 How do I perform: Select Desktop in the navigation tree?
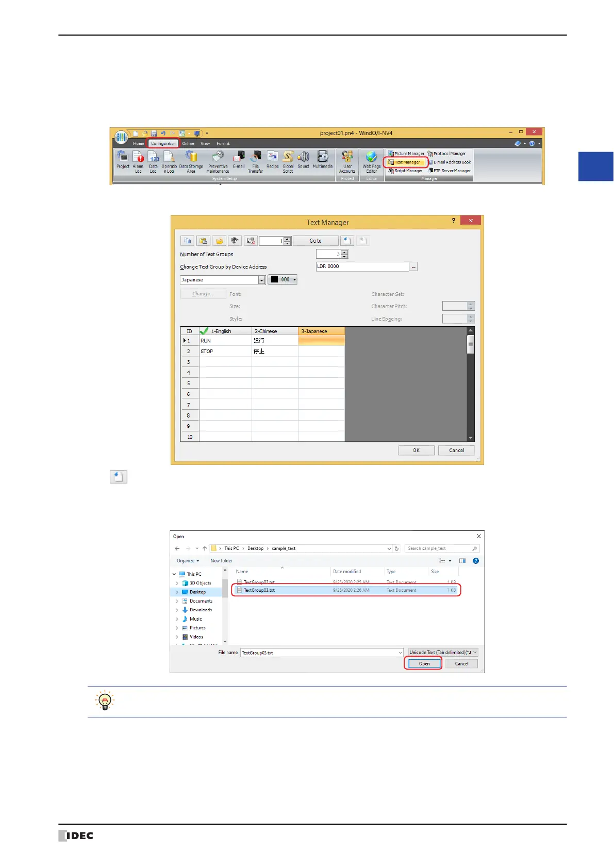198,592
